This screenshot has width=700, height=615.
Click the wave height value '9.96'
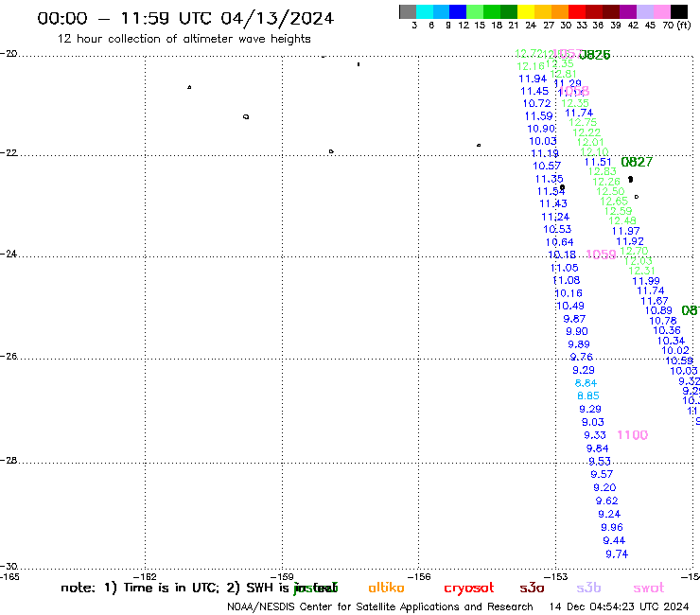pyautogui.click(x=612, y=527)
